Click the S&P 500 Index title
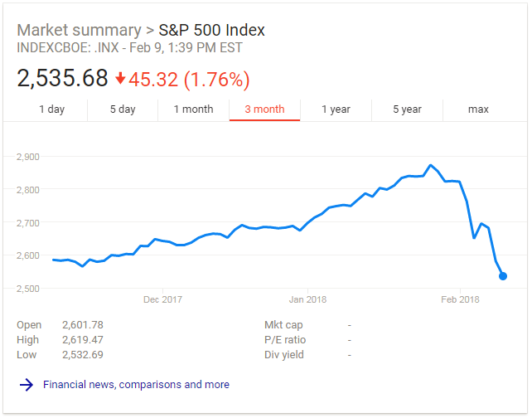 pos(211,31)
